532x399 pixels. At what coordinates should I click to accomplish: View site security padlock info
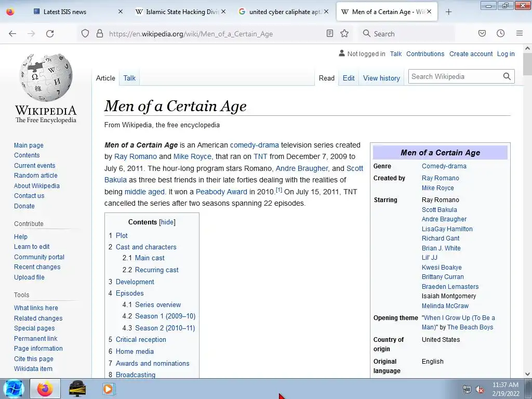click(x=99, y=34)
